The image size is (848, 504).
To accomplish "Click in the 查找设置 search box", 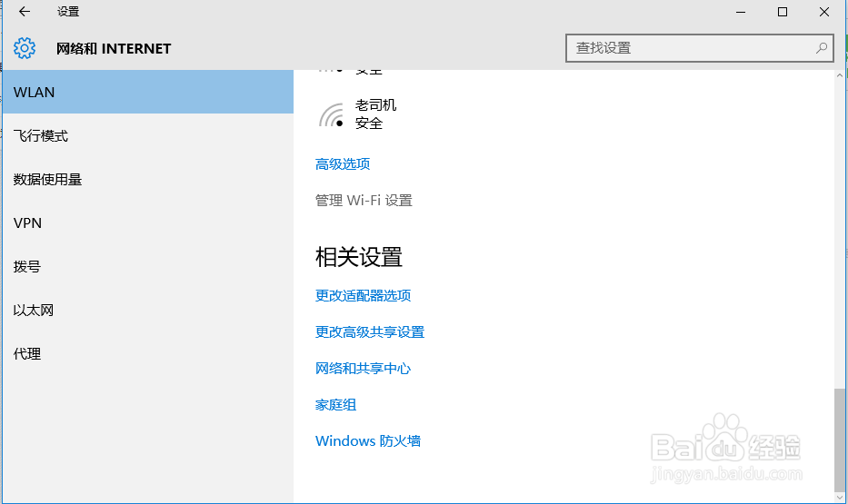I will (x=699, y=48).
